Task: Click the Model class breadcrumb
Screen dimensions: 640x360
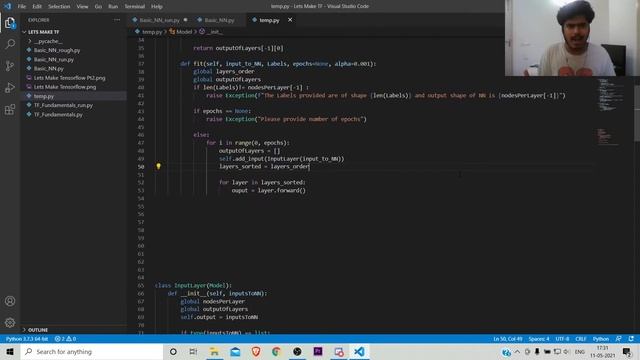Action: point(184,32)
